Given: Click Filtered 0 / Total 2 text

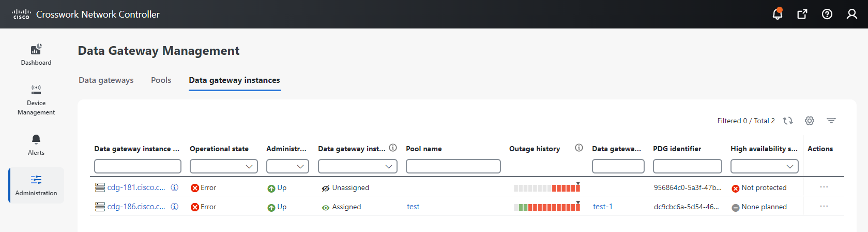Looking at the screenshot, I should click(746, 121).
